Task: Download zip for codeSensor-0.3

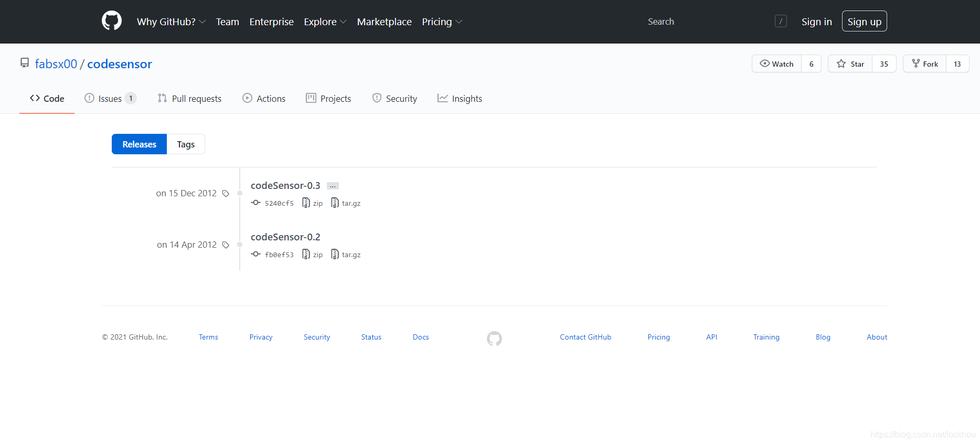Action: click(313, 203)
